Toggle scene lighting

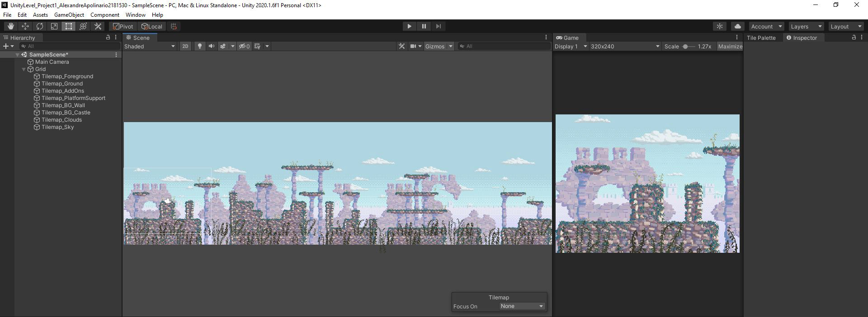199,46
